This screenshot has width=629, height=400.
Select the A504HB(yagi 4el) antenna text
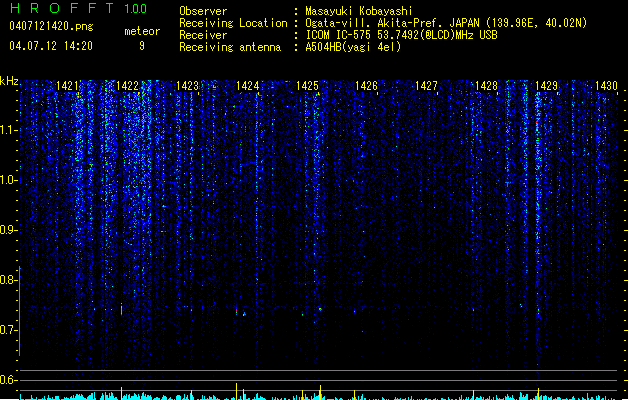(353, 47)
